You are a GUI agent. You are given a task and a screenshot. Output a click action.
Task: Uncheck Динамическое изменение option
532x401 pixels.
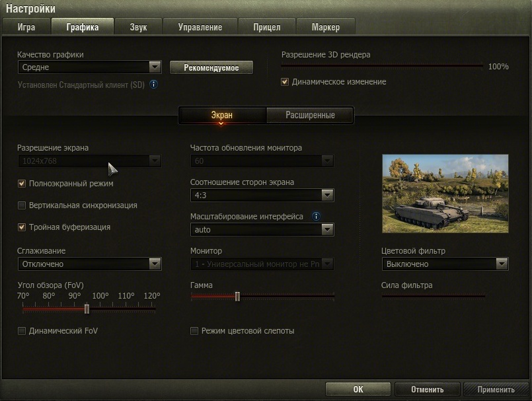[285, 82]
